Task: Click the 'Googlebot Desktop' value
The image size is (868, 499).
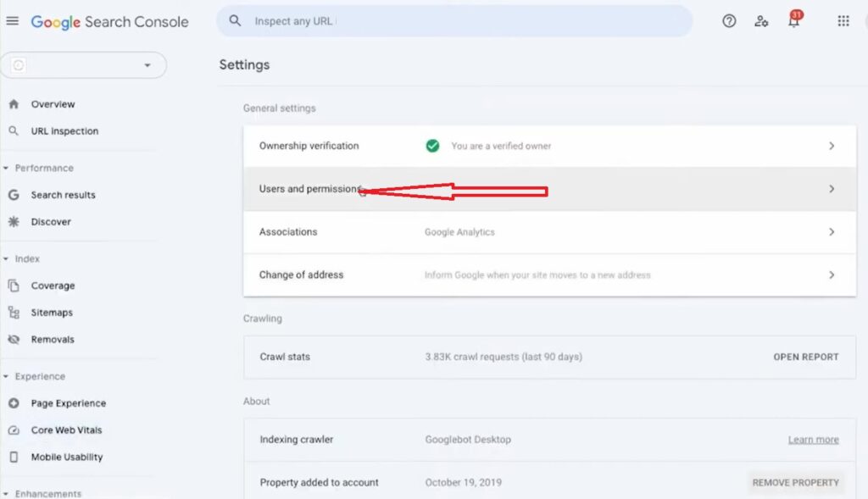Action: 468,439
